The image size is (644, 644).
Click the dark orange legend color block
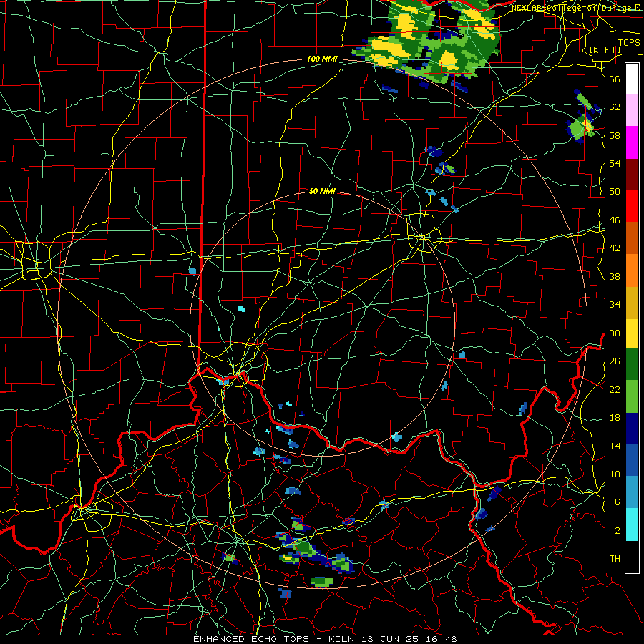(x=632, y=238)
